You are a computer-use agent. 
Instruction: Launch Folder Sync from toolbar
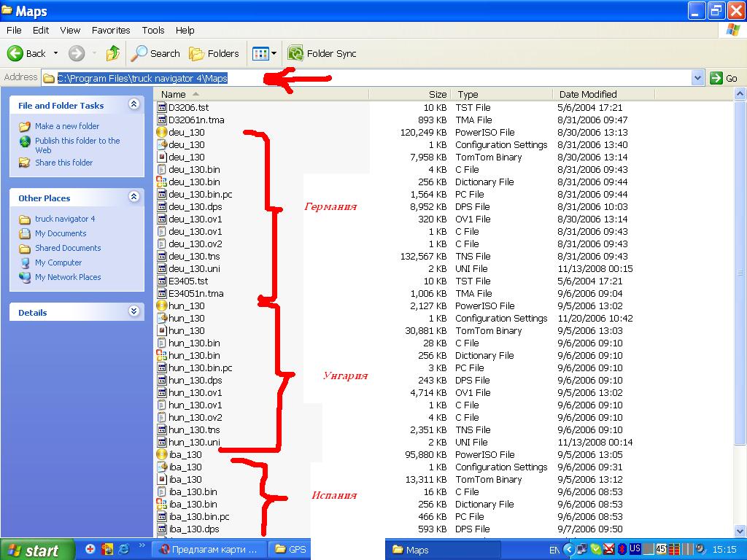[x=322, y=53]
